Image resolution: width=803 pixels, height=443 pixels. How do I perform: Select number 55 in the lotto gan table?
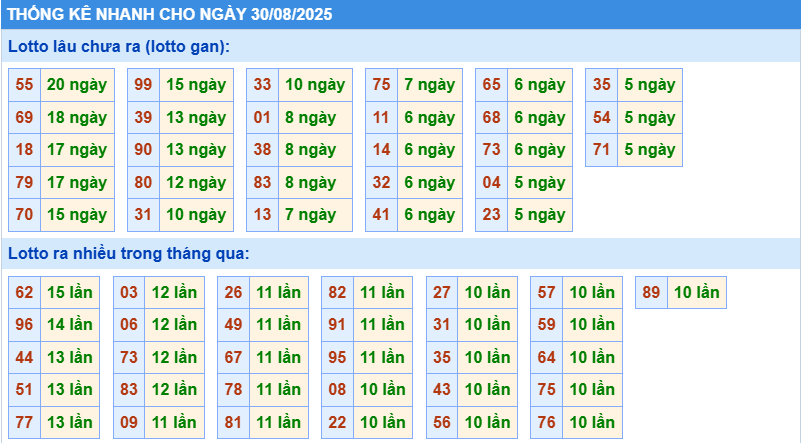25,85
